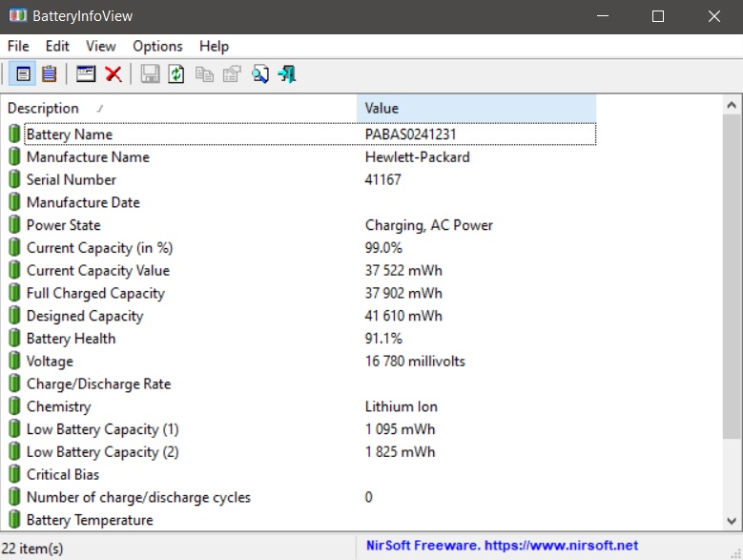This screenshot has height=560, width=743.
Task: Open the File menu
Action: coord(18,46)
